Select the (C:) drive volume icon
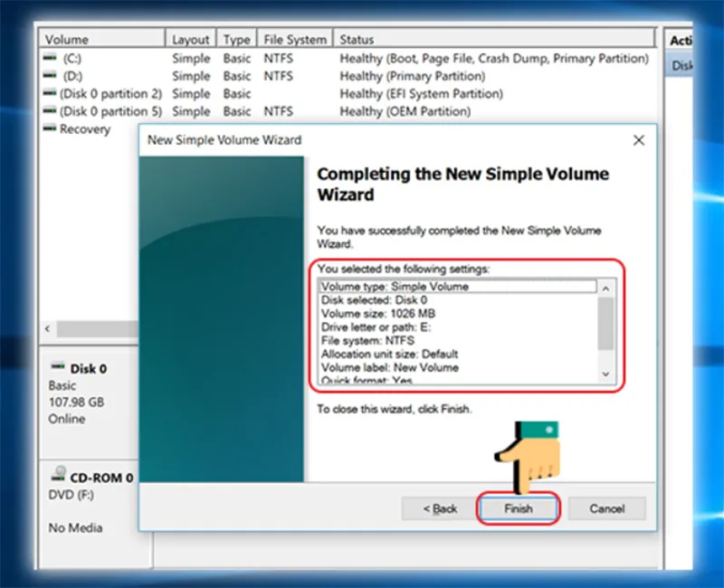Viewport: 724px width, 588px height. [50, 58]
